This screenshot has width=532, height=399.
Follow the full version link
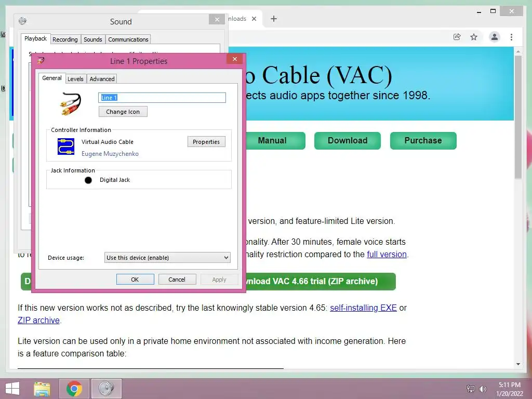point(387,254)
